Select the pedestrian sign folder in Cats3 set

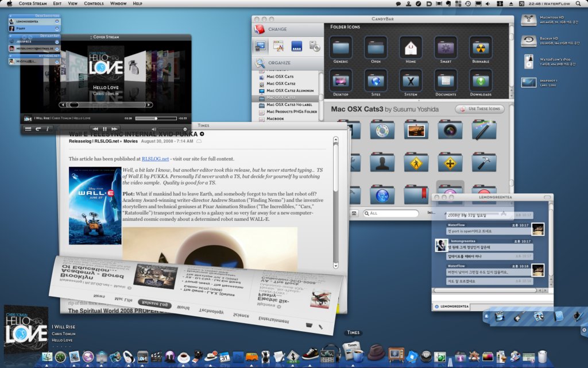pyautogui.click(x=416, y=162)
